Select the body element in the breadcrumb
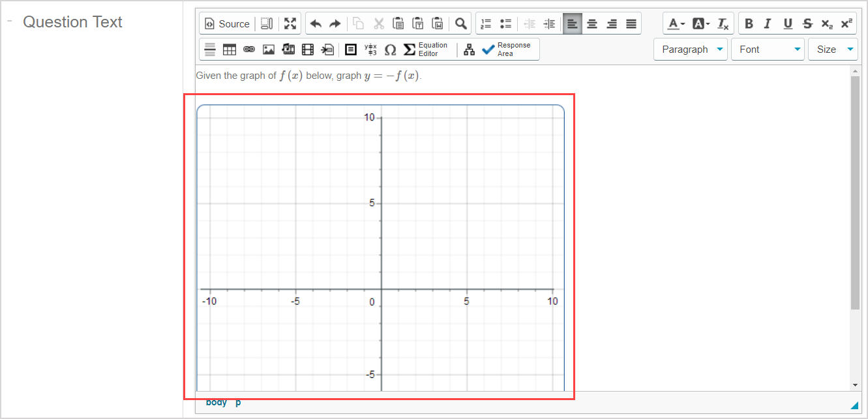This screenshot has height=419, width=868. pos(216,402)
